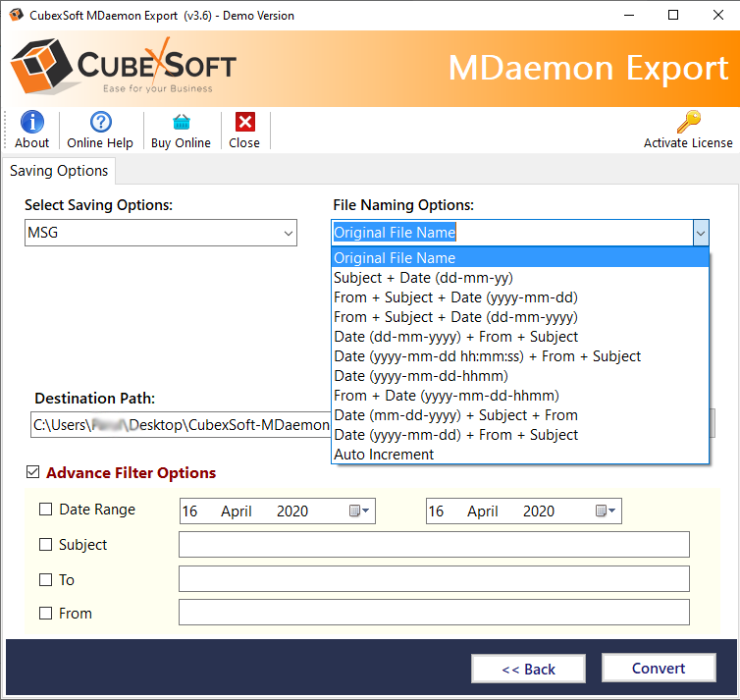740x700 pixels.
Task: Choose Auto Increment from naming list
Action: tap(384, 455)
